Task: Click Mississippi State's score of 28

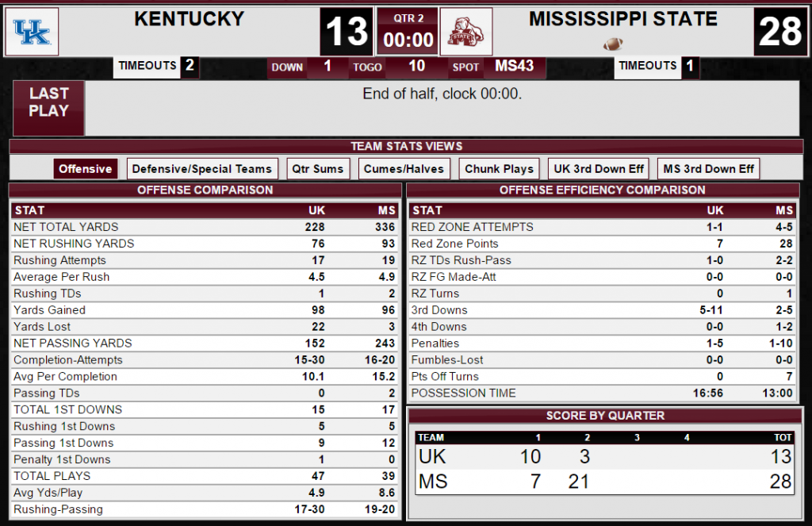Action: click(780, 32)
